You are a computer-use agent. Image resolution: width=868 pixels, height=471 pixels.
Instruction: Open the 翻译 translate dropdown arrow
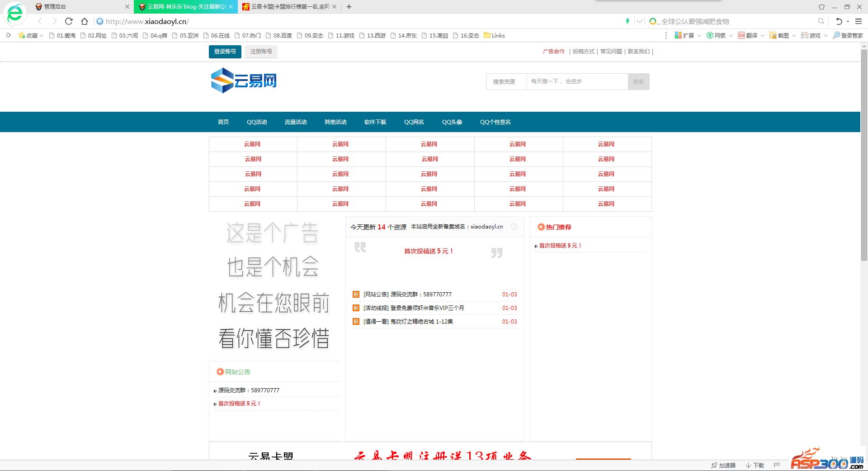(762, 36)
